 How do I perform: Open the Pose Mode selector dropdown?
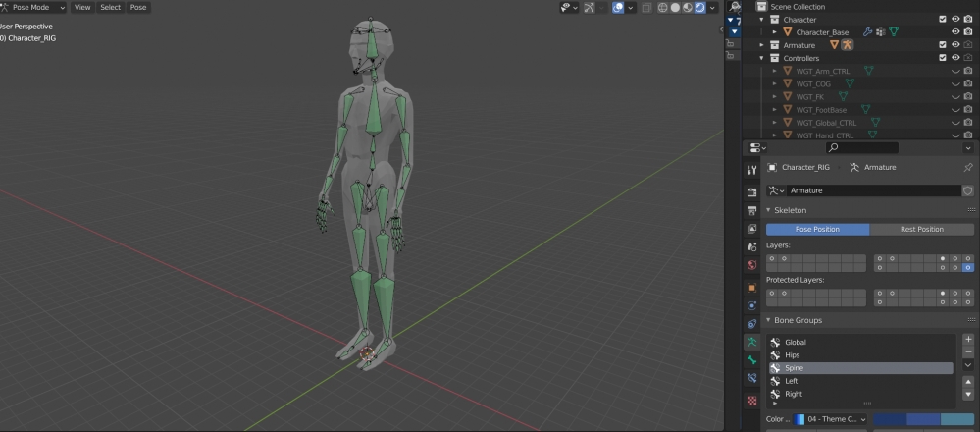coord(33,8)
